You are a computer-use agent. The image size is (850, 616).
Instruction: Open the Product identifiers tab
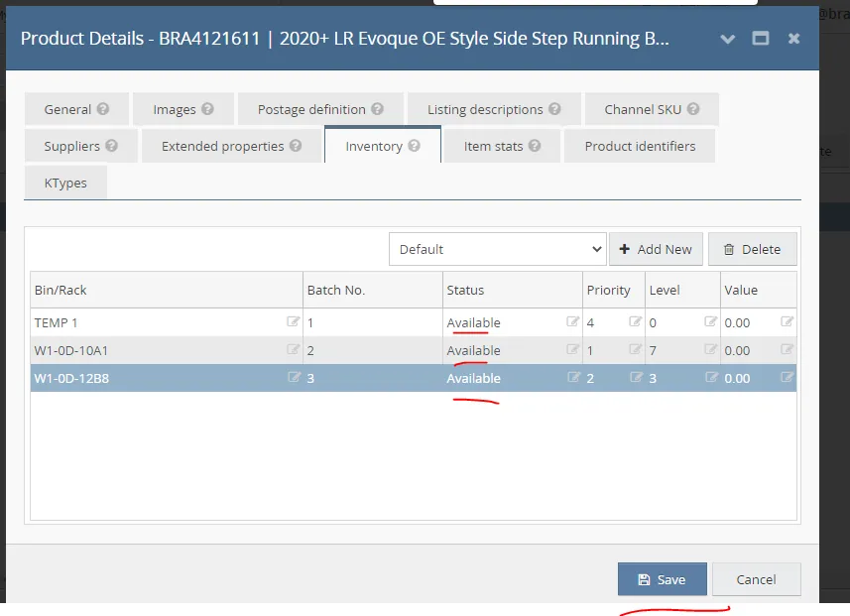point(640,146)
